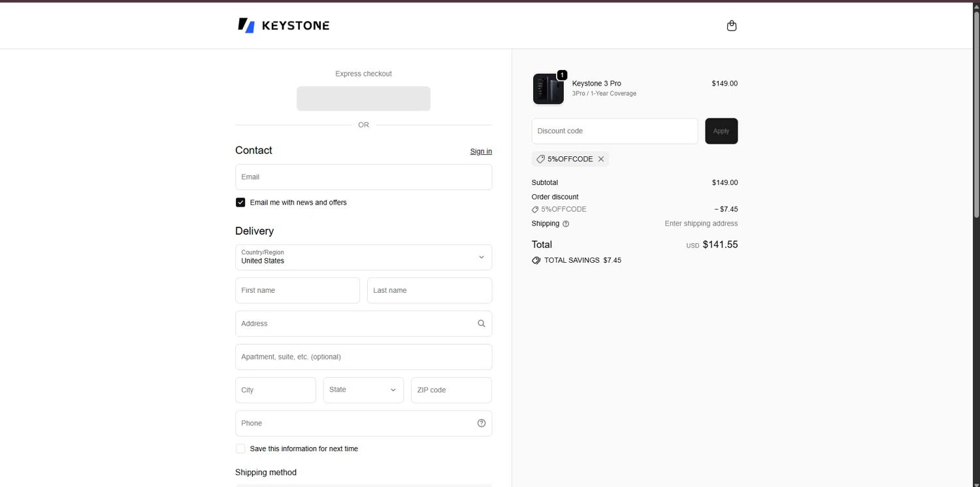Click the address search magnifier icon
This screenshot has width=980, height=487.
pyautogui.click(x=482, y=324)
